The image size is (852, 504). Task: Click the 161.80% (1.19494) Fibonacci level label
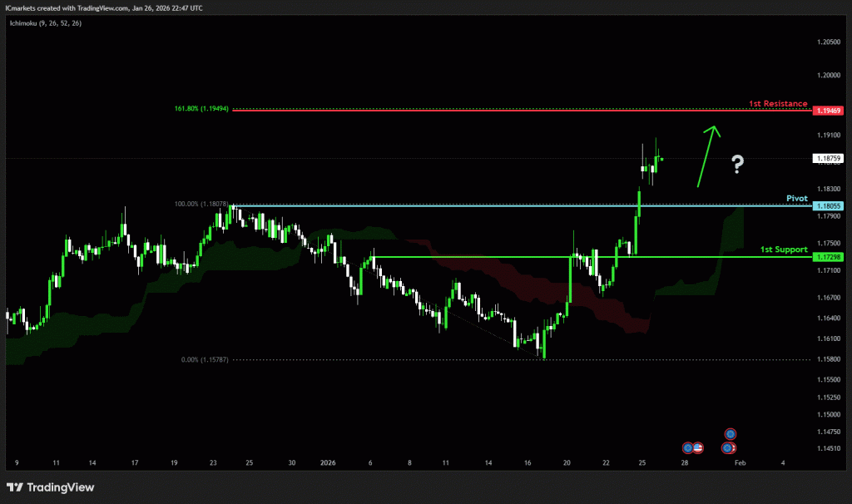tap(201, 109)
